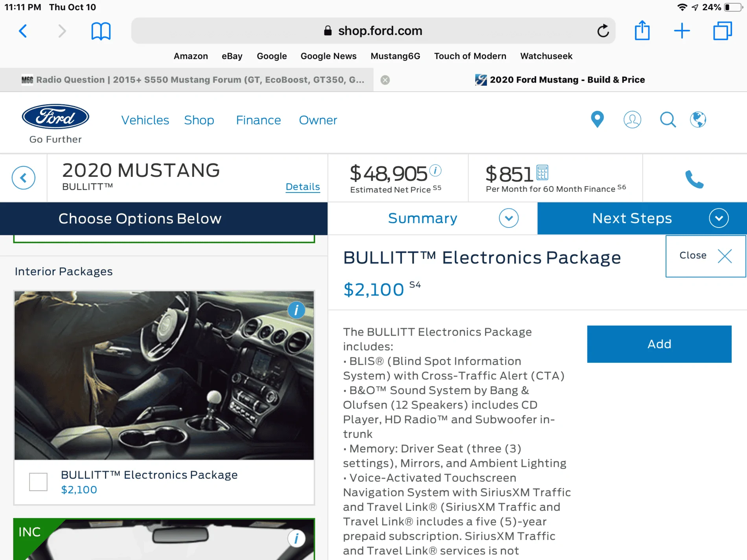747x560 pixels.
Task: Switch to Radio Question forum tab
Action: [x=187, y=80]
